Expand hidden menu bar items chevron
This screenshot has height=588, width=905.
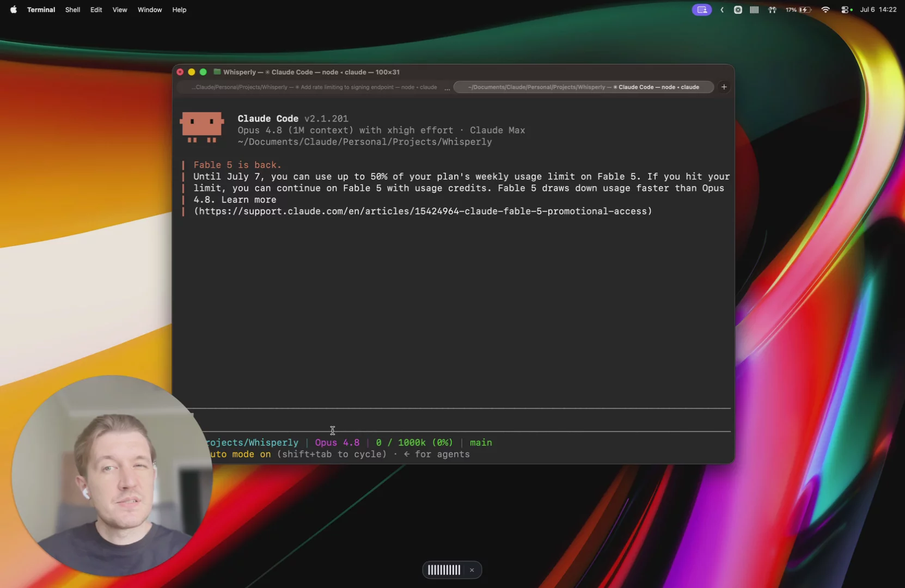tap(722, 10)
